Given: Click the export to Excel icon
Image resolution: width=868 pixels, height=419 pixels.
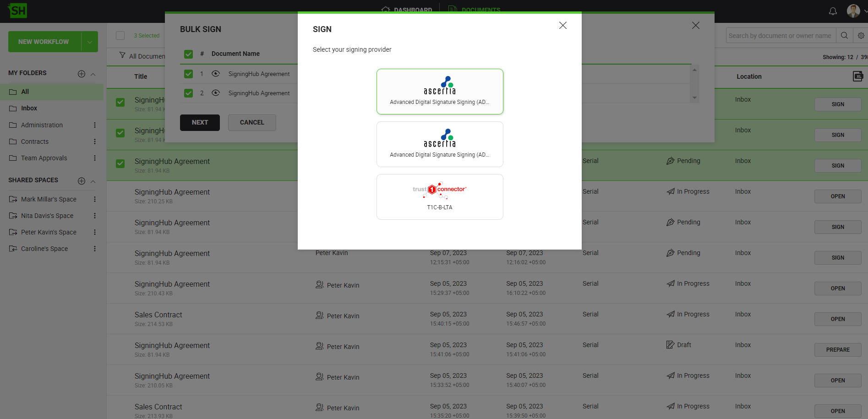Looking at the screenshot, I should coord(857,76).
